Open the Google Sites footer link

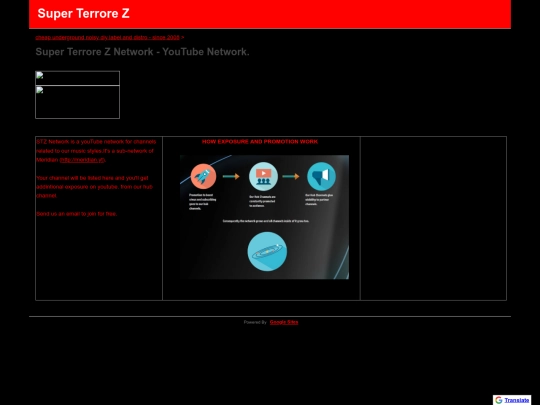284,322
